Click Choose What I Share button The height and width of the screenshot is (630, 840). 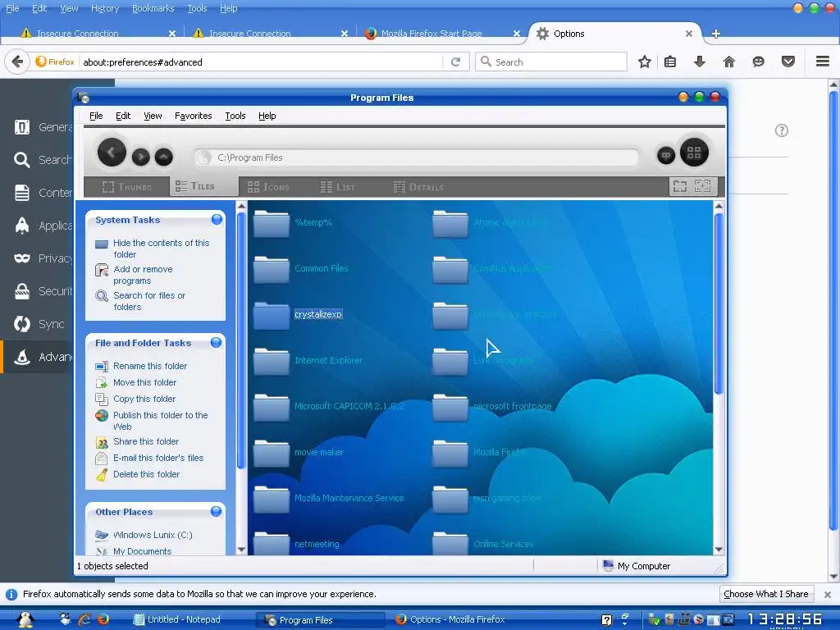(766, 594)
